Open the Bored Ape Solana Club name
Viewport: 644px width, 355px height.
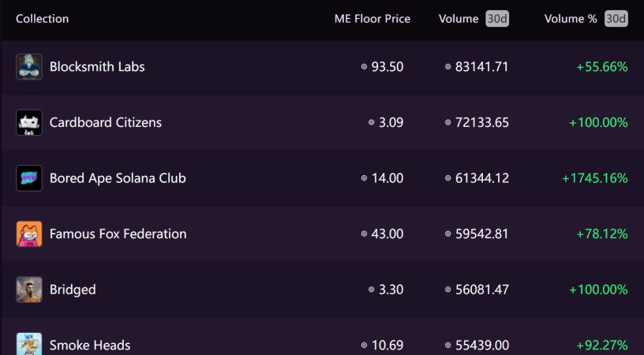118,178
